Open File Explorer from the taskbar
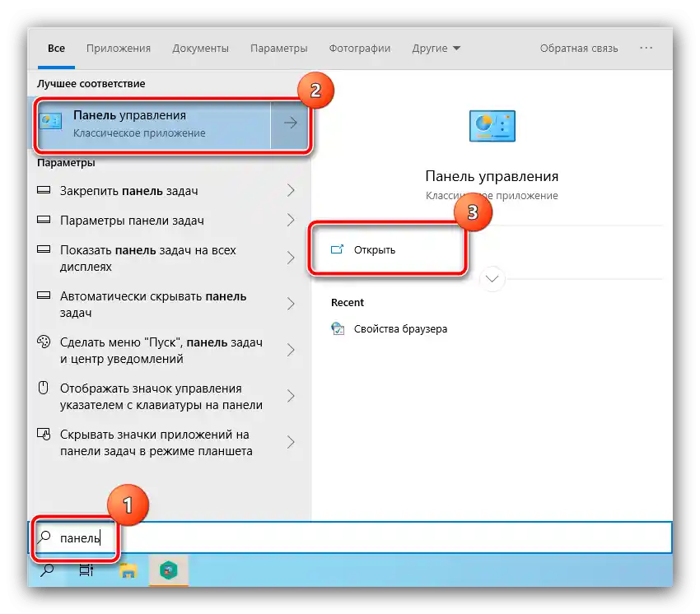The image size is (700, 614). (128, 570)
